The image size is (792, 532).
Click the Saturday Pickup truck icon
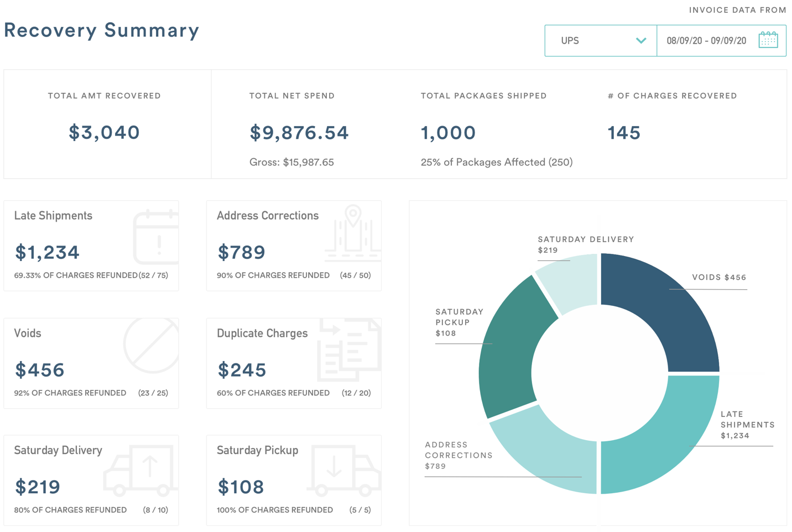(x=344, y=470)
